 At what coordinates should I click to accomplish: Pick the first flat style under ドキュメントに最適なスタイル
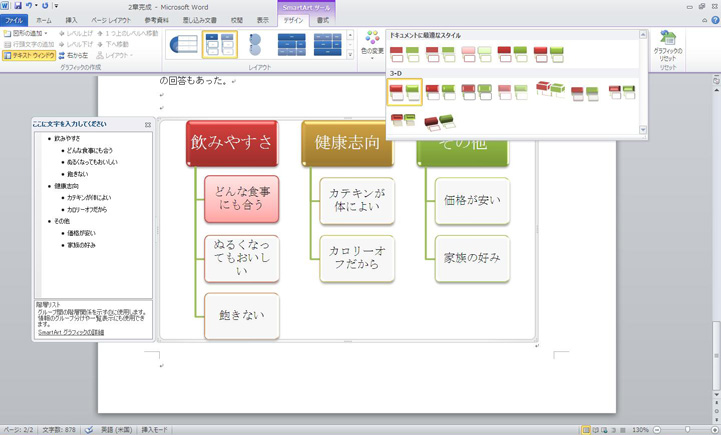(x=405, y=54)
